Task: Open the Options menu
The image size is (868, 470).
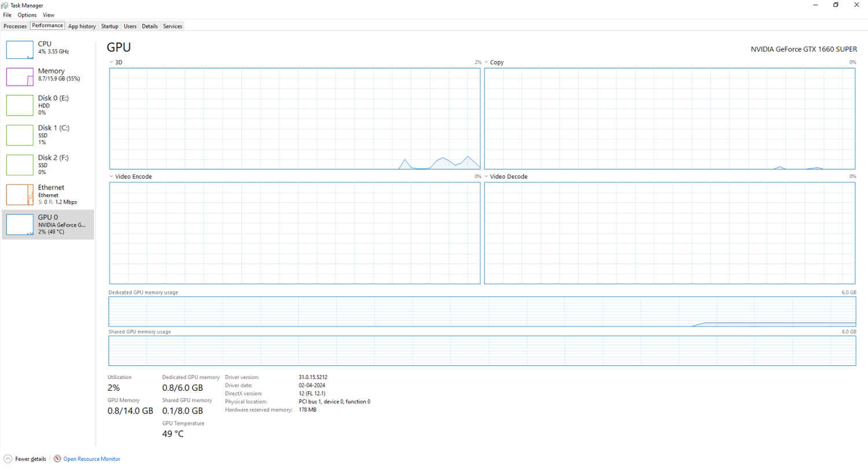Action: click(x=27, y=15)
